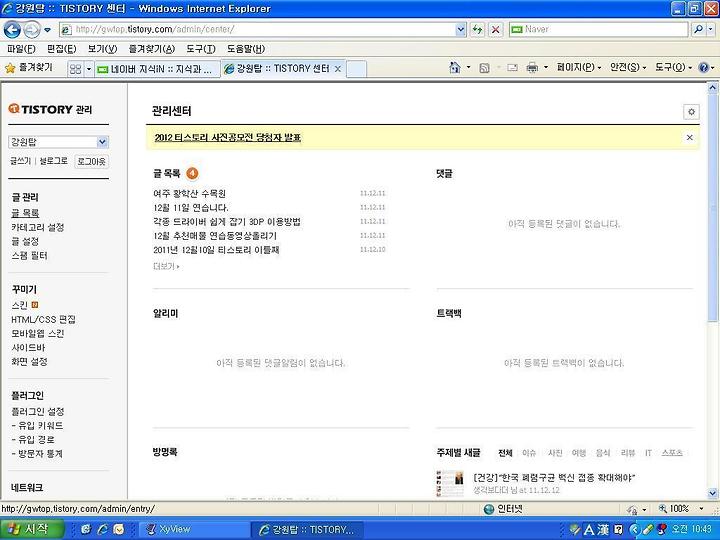Switch to 네이버 지식iN tab

[x=158, y=69]
